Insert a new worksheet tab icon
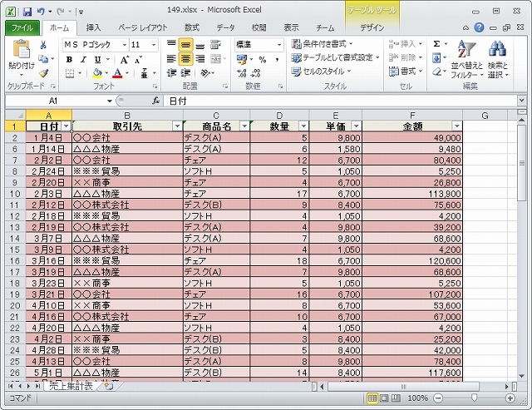This screenshot has width=532, height=410. tap(108, 387)
